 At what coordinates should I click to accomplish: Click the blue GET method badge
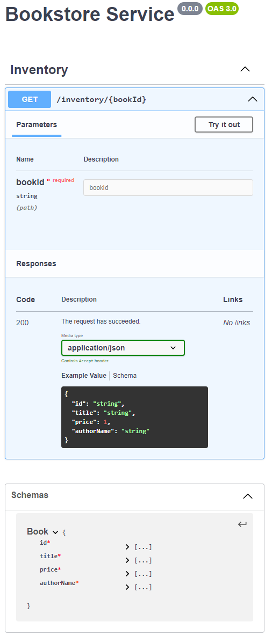[x=30, y=99]
